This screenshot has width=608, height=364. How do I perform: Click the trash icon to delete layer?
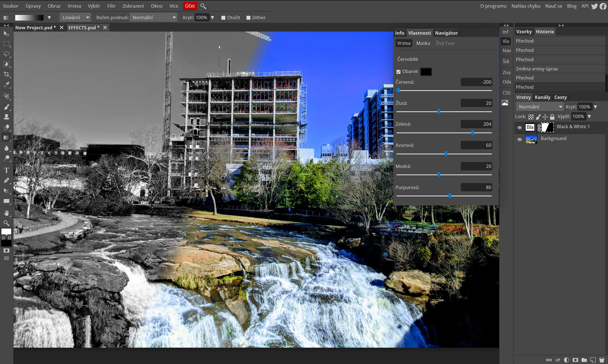tap(602, 360)
